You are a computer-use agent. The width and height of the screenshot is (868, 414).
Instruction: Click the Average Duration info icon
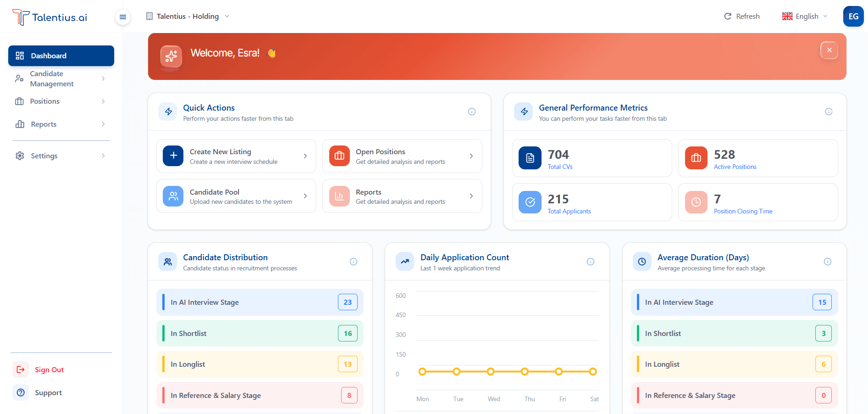828,262
